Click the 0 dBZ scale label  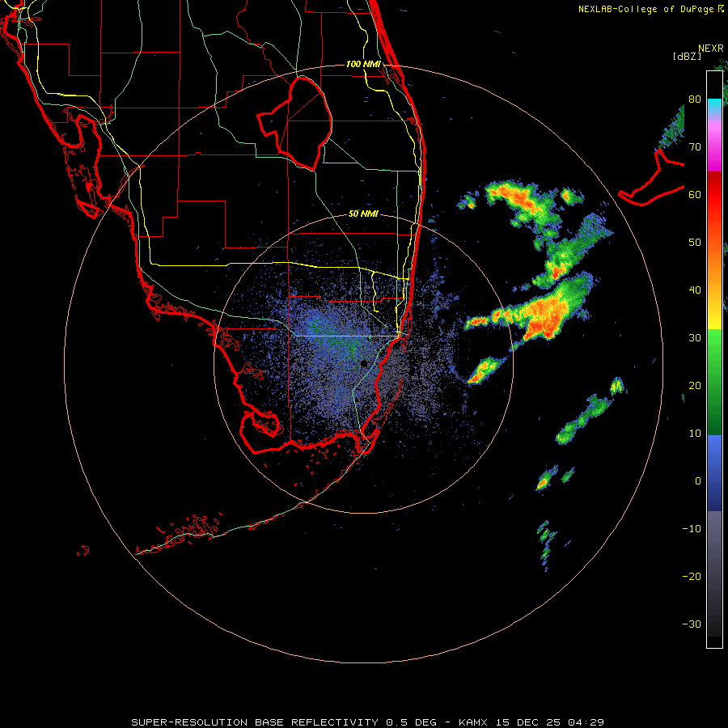[x=698, y=481]
